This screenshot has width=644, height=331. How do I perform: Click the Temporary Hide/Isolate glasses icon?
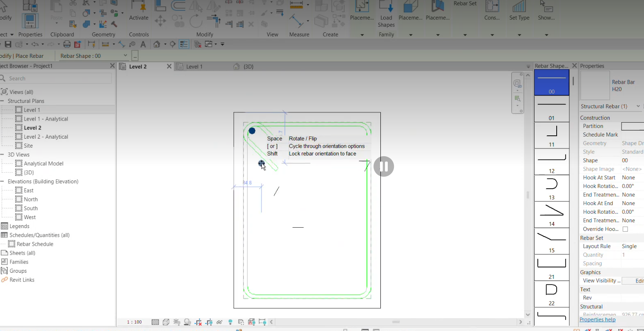tap(219, 322)
